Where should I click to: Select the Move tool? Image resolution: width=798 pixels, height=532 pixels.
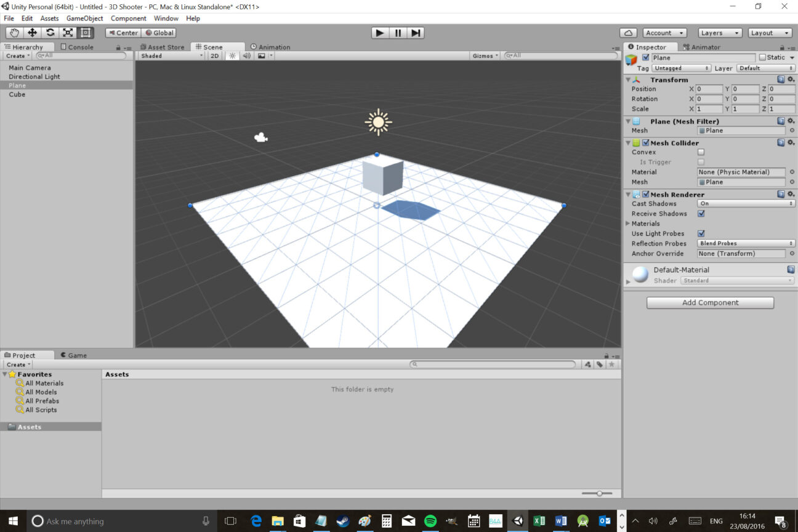(x=31, y=33)
